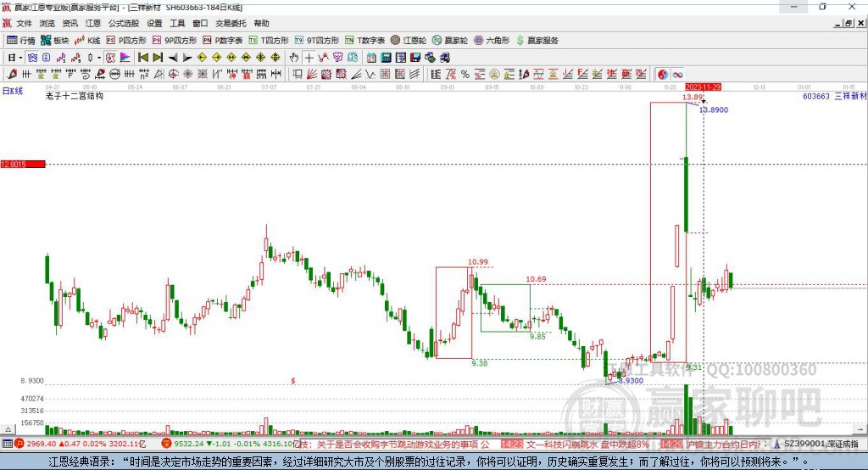Image resolution: width=868 pixels, height=470 pixels.
Task: Open the 交易委托 menu
Action: coord(231,23)
